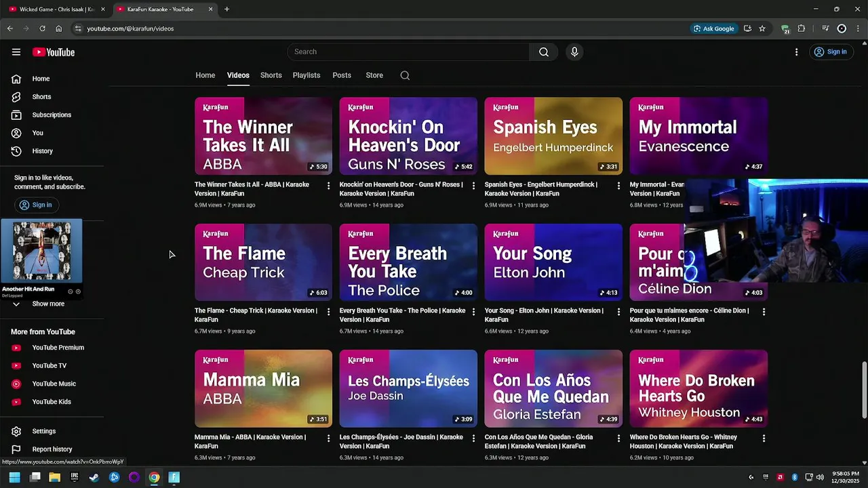This screenshot has height=488, width=868.
Task: Switch to the Posts tab
Action: tap(342, 75)
